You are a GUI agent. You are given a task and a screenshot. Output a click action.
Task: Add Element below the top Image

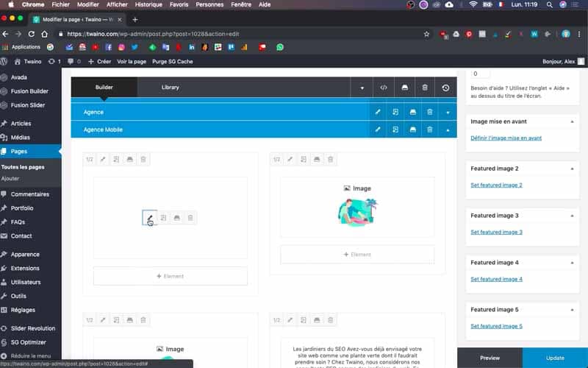pos(357,254)
